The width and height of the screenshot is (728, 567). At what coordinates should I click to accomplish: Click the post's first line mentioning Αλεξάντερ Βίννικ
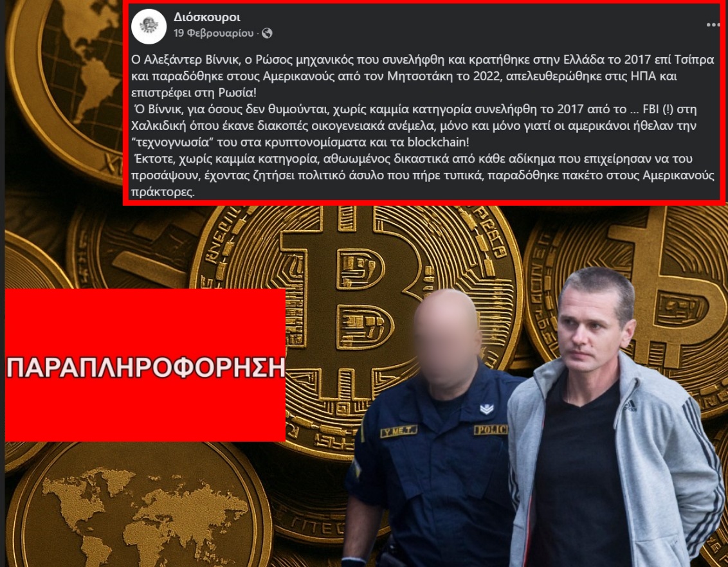coord(423,59)
